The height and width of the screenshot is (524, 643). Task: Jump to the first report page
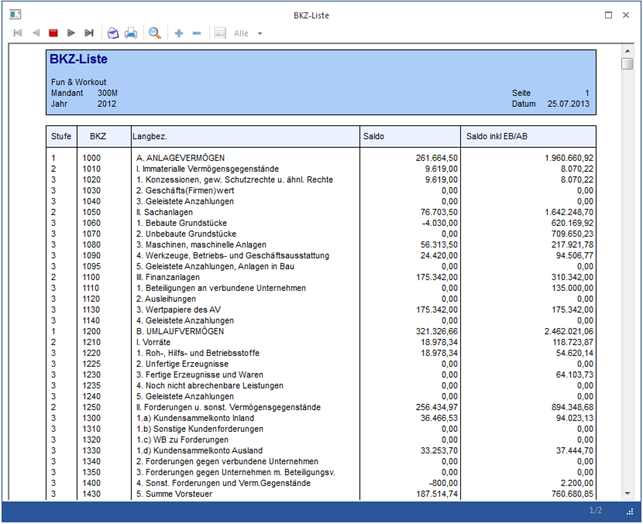click(17, 33)
